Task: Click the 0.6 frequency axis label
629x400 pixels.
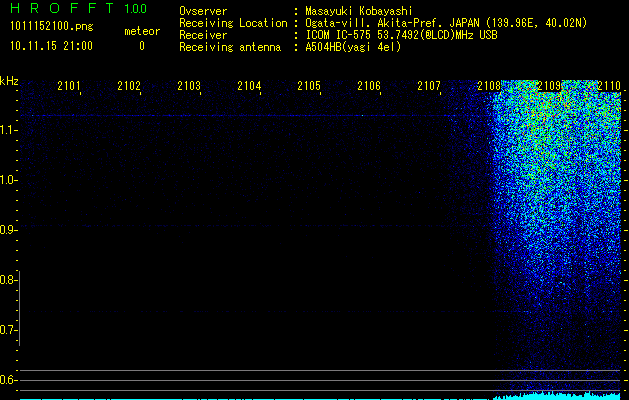Action: coord(7,380)
